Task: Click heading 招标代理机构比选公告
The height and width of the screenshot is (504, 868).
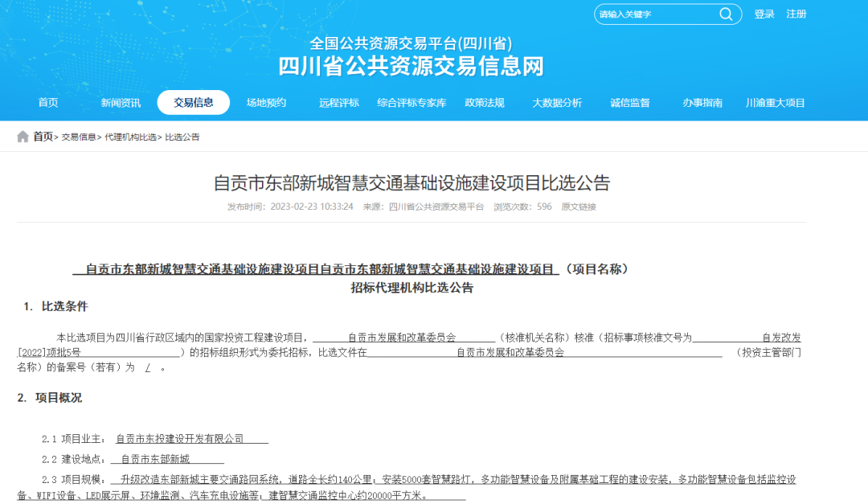Action: 411,288
